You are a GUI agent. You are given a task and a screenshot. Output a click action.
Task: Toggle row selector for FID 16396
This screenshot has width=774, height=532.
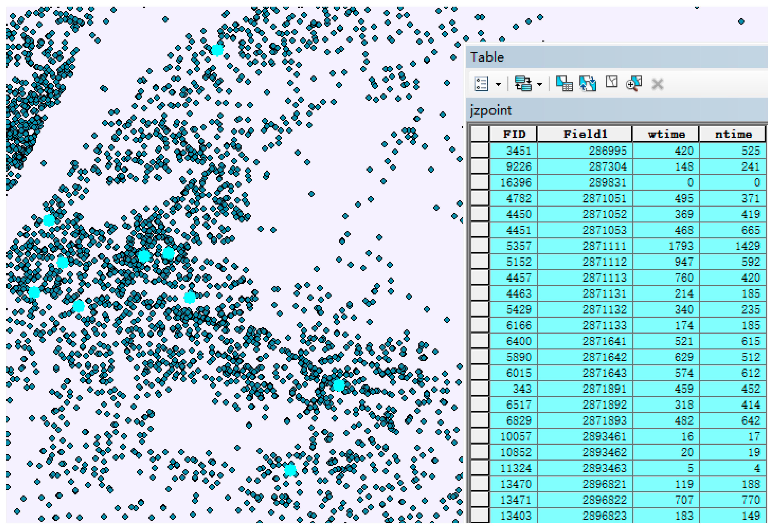pyautogui.click(x=480, y=182)
